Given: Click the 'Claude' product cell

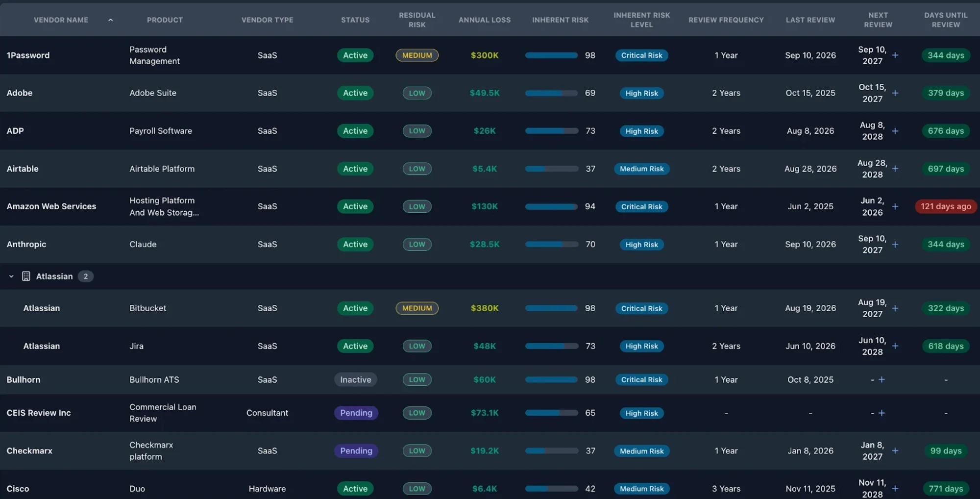Looking at the screenshot, I should pyautogui.click(x=143, y=244).
